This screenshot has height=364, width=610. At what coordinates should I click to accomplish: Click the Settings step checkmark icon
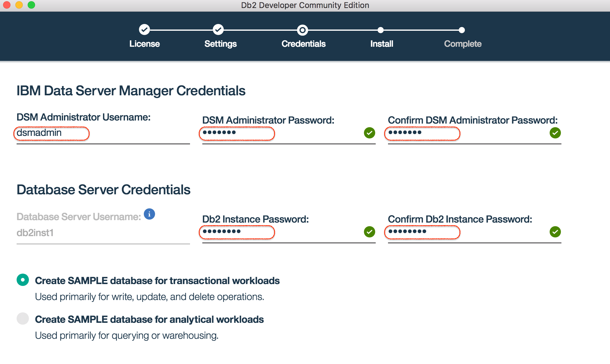tap(218, 30)
